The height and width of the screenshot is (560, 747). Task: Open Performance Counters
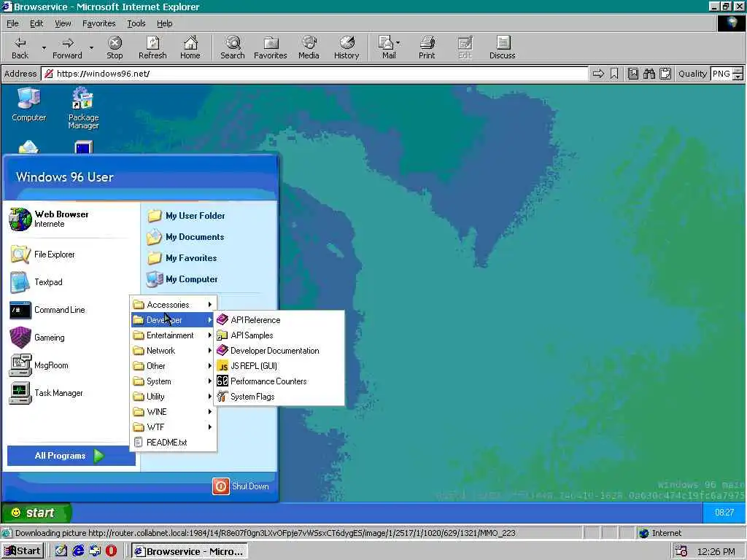279,381
